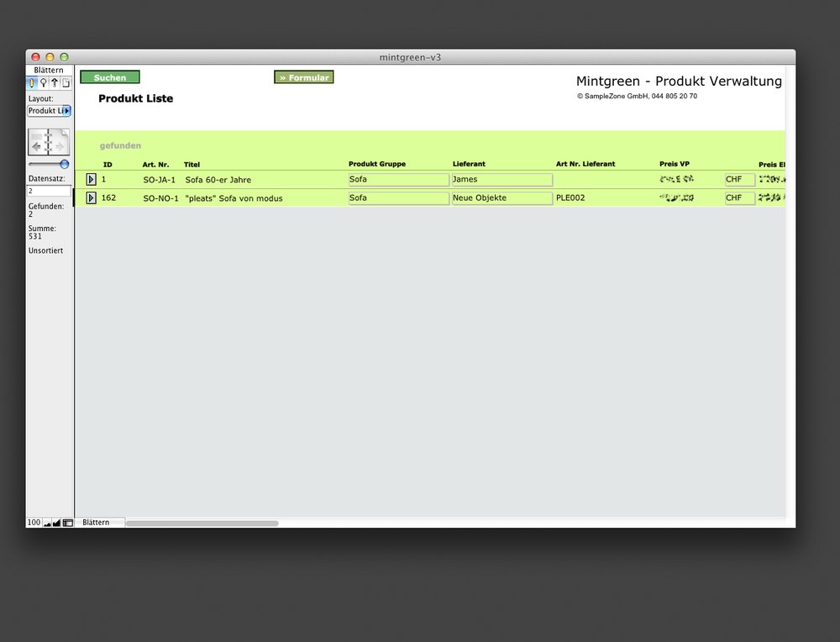The height and width of the screenshot is (642, 840).
Task: Click the record book flip icon
Action: pos(49,142)
